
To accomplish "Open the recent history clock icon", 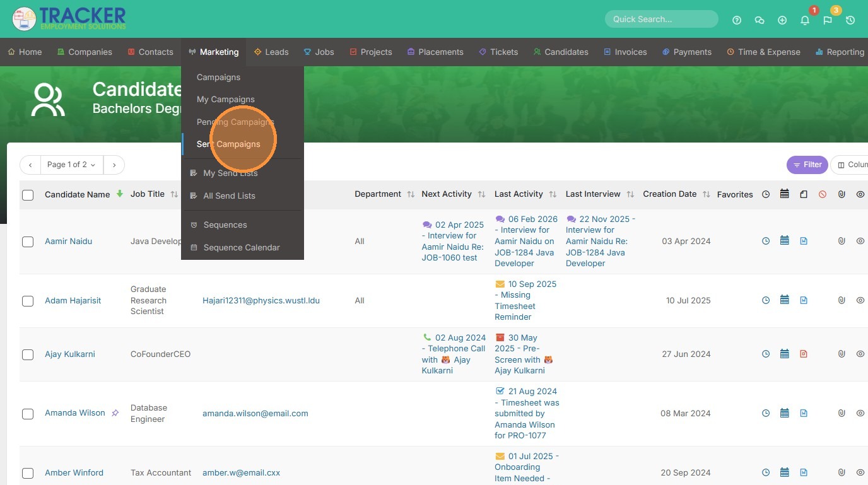I will [850, 20].
